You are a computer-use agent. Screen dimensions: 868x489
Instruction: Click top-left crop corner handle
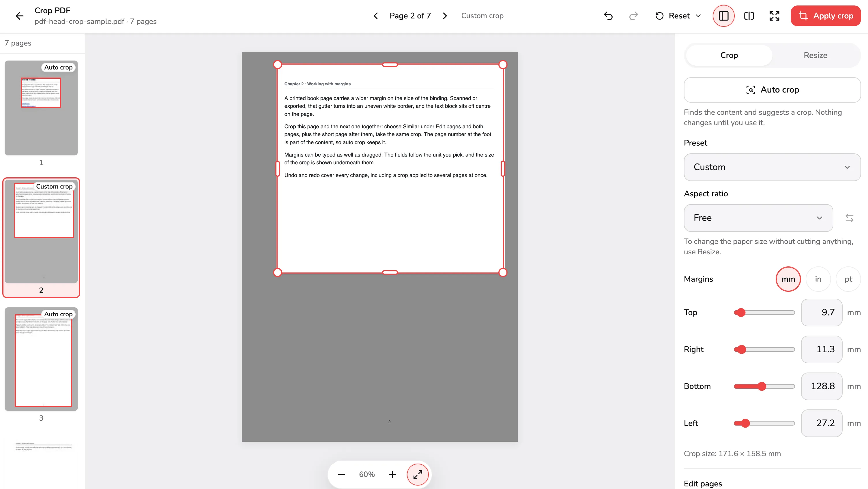pos(277,65)
